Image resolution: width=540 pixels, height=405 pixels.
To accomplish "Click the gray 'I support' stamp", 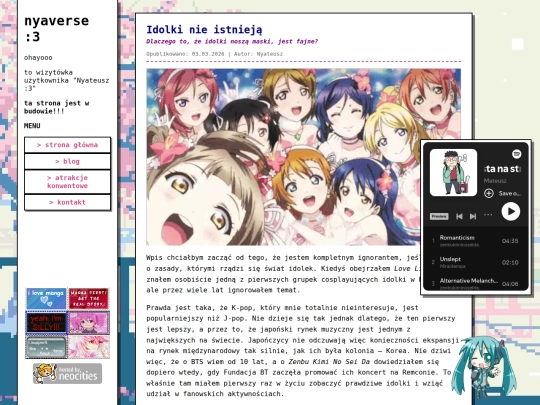I will tap(46, 347).
